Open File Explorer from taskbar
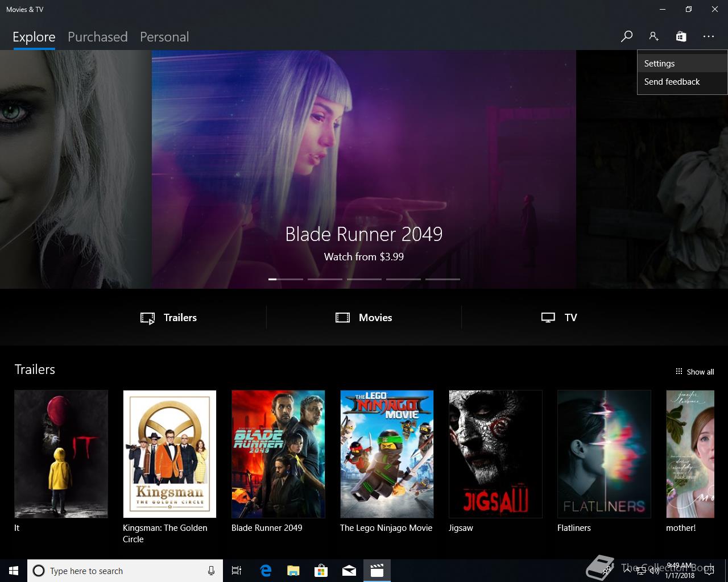The height and width of the screenshot is (582, 728). (x=293, y=571)
